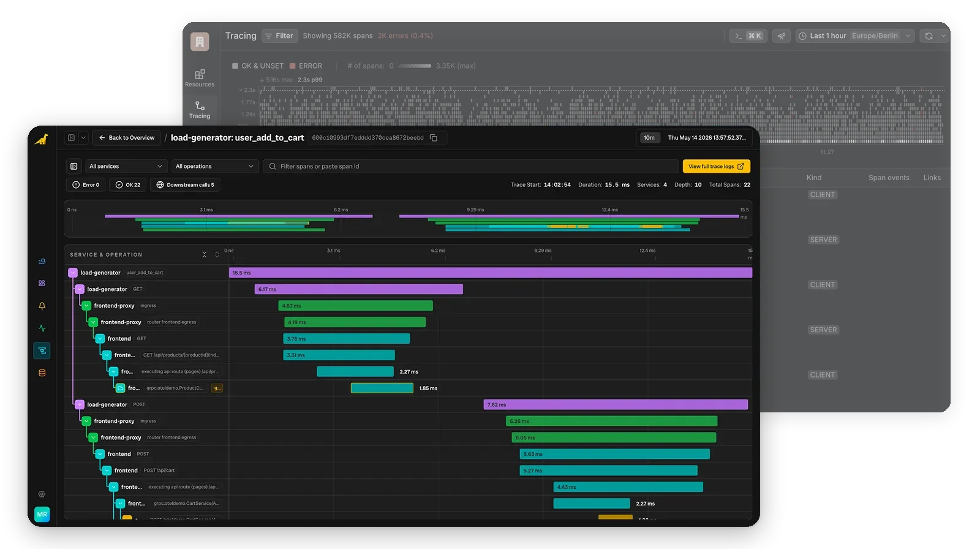Viewport: 980px width, 549px height.
Task: Open the settings gear icon in left sidebar
Action: (42, 494)
